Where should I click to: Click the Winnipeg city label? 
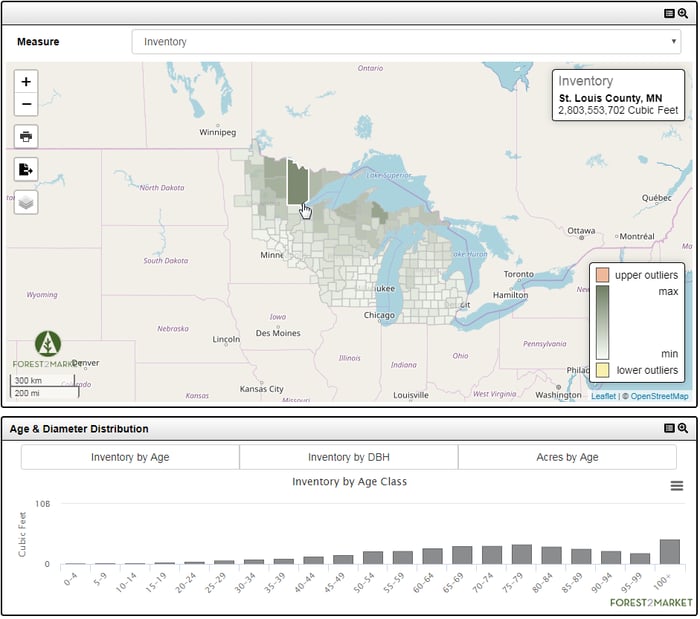click(x=217, y=133)
